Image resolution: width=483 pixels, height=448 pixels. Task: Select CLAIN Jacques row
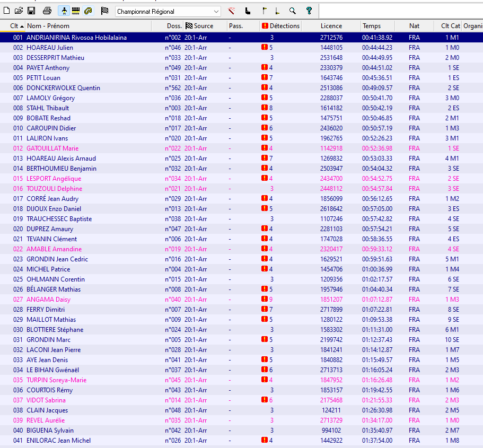[x=242, y=410]
